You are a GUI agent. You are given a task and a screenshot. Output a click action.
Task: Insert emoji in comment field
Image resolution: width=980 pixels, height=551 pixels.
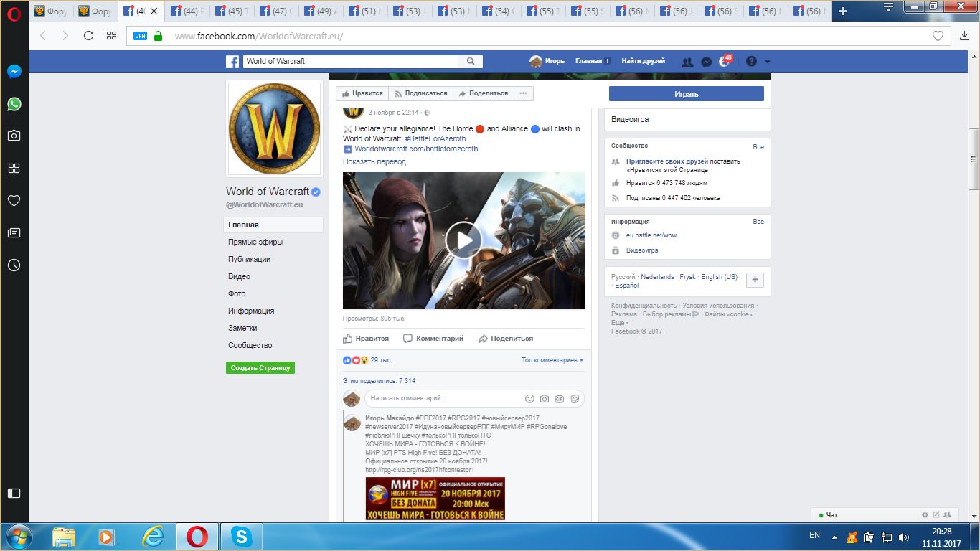529,398
